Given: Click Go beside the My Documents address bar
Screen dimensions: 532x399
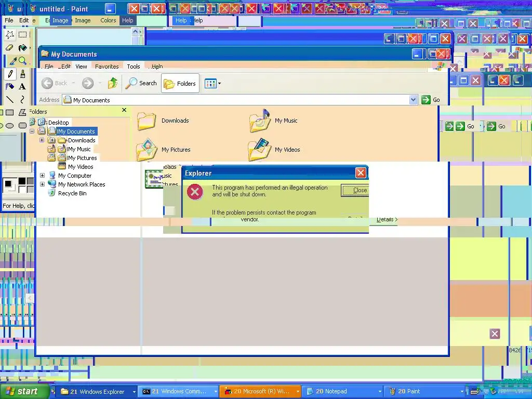Looking at the screenshot, I should pos(431,100).
